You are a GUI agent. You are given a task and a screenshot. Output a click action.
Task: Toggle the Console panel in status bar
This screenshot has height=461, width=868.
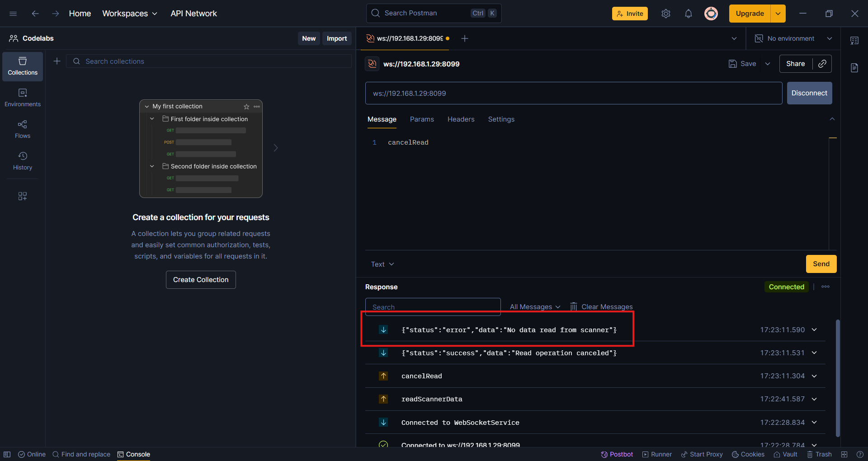[133, 454]
